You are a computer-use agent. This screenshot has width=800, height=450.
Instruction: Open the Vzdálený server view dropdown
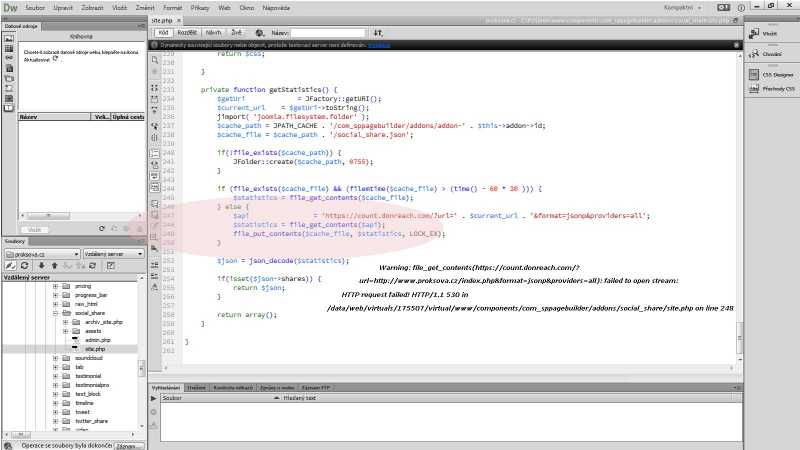[x=113, y=254]
